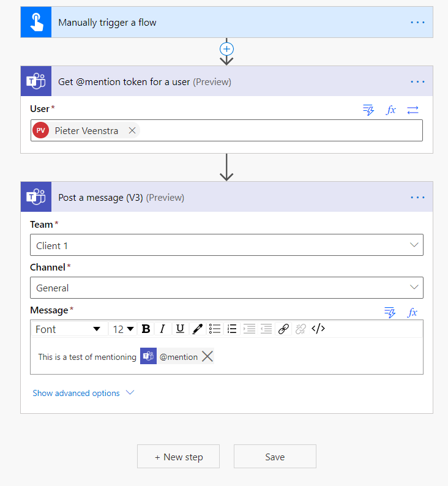This screenshot has height=486, width=448.
Task: Click the User input field
Action: 226,130
